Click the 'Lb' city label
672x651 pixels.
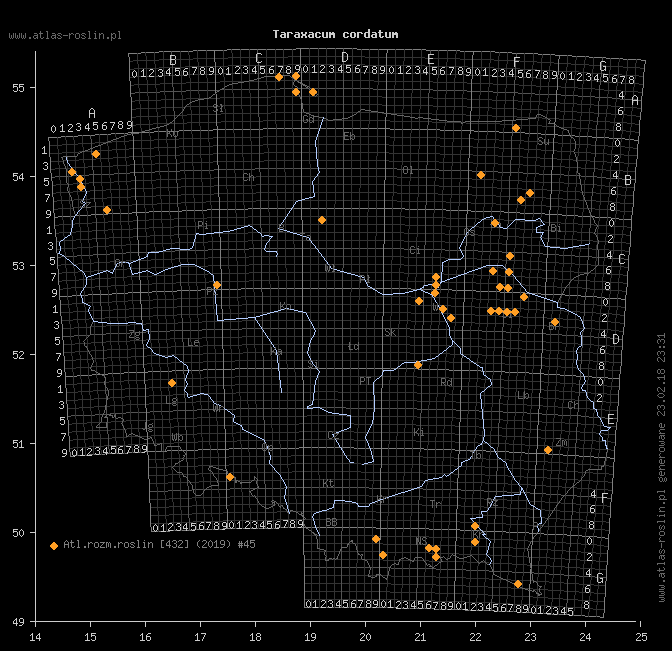pos(523,395)
